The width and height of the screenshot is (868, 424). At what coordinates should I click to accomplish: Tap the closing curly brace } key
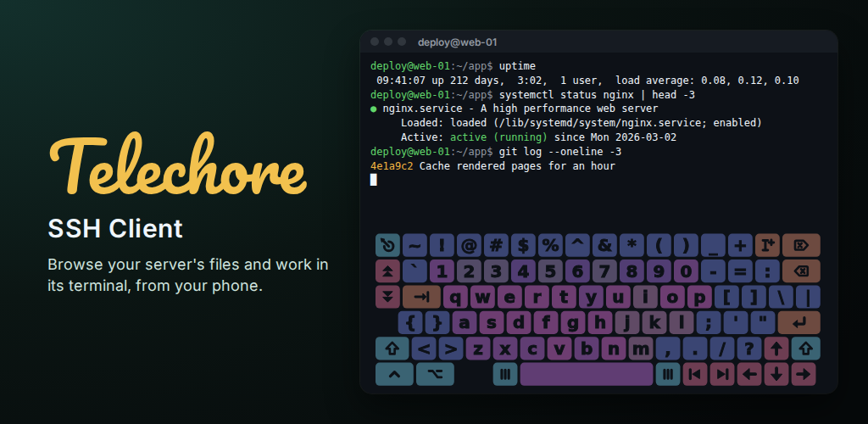(437, 323)
